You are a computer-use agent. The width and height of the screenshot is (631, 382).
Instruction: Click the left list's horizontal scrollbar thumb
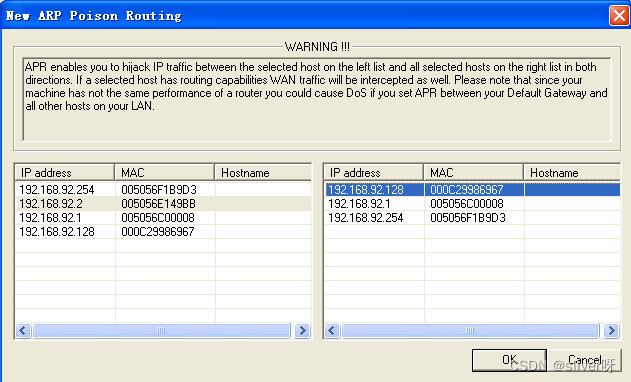coord(161,331)
